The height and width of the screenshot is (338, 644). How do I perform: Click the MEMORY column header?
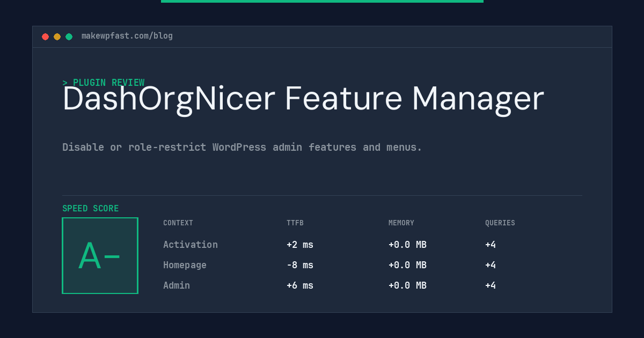401,223
